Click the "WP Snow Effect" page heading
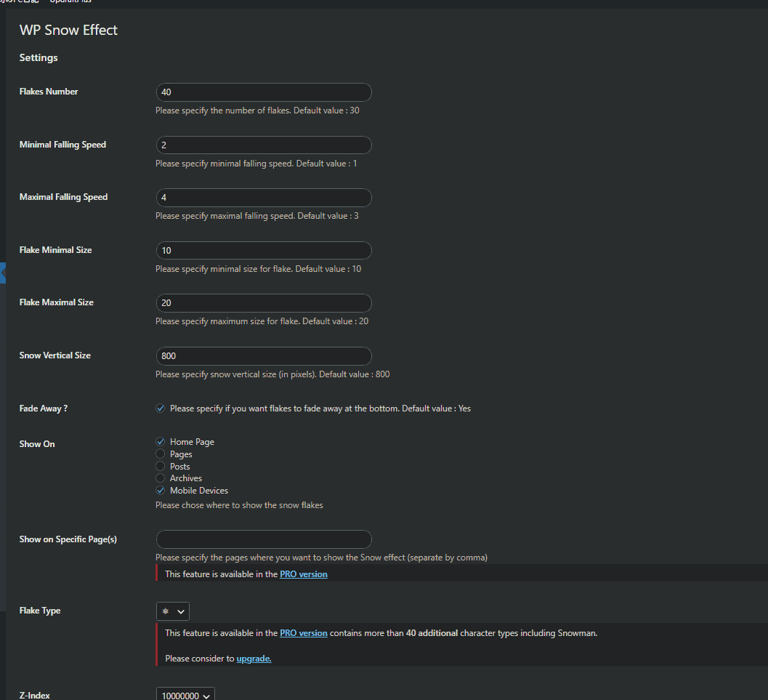This screenshot has height=700, width=768. [68, 30]
